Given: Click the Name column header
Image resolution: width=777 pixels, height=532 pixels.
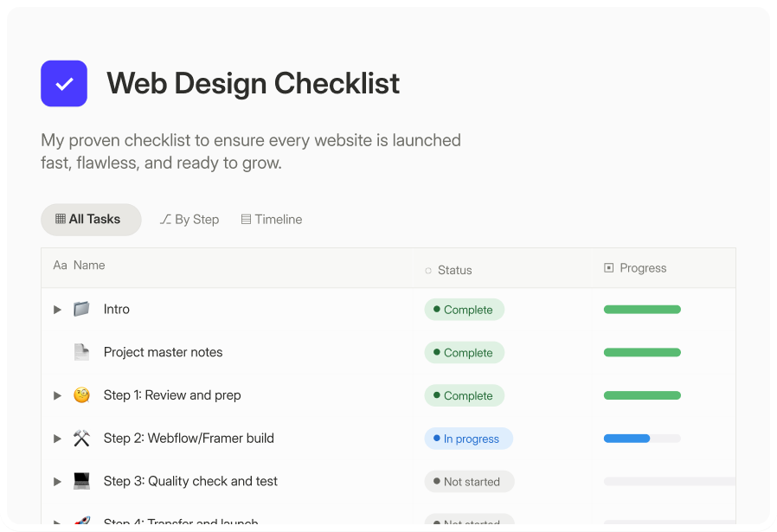Looking at the screenshot, I should (x=228, y=267).
